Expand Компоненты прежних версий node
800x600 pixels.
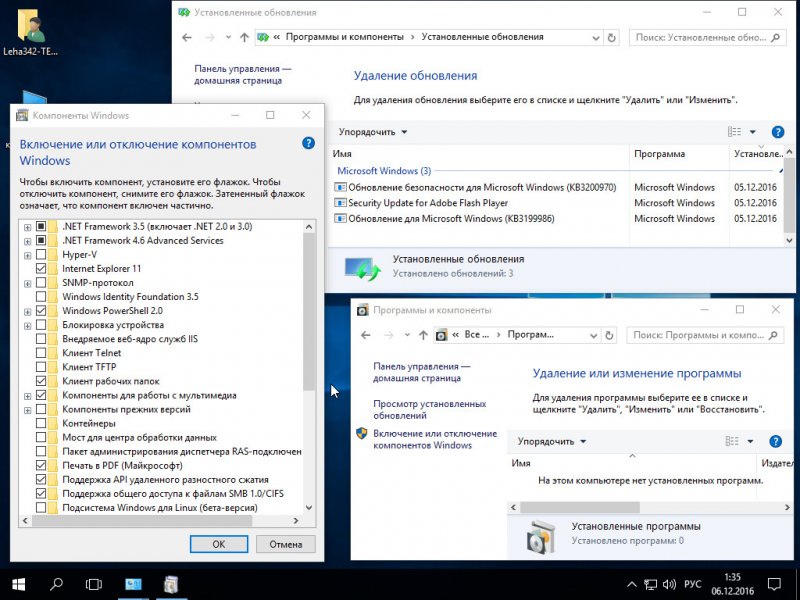(28, 410)
